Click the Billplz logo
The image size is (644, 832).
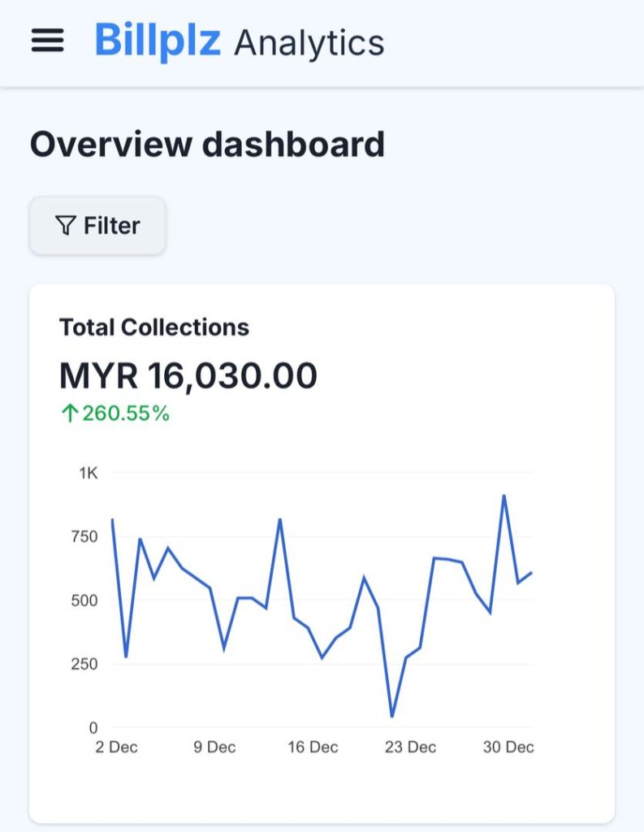click(x=158, y=40)
